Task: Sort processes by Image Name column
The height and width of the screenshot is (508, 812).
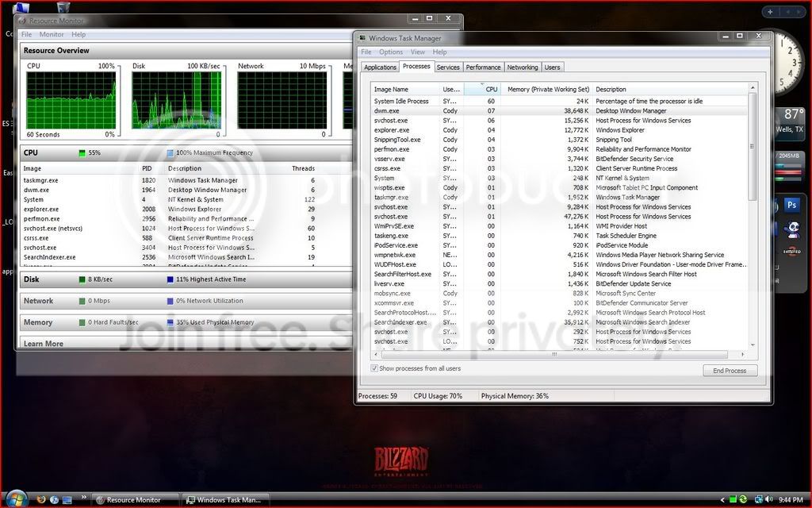Action: pyautogui.click(x=405, y=89)
